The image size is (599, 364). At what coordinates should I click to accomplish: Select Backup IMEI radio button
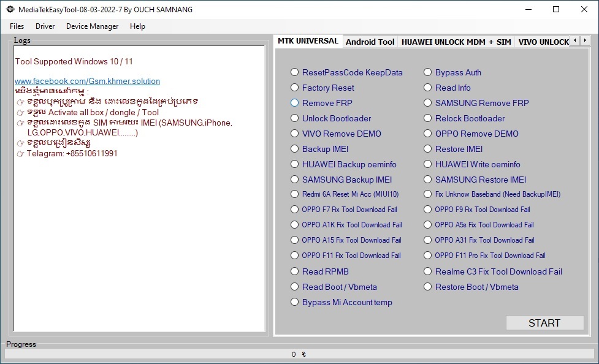point(294,148)
